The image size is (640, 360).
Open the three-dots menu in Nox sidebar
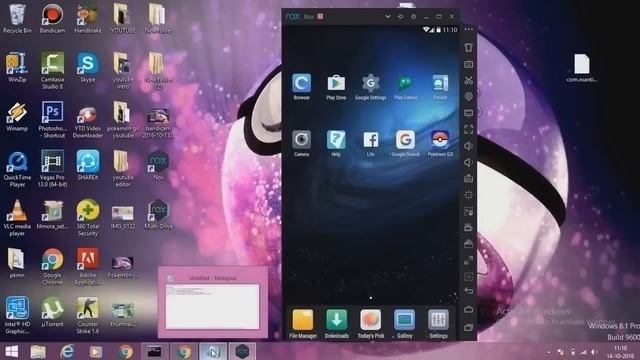pos(469,29)
